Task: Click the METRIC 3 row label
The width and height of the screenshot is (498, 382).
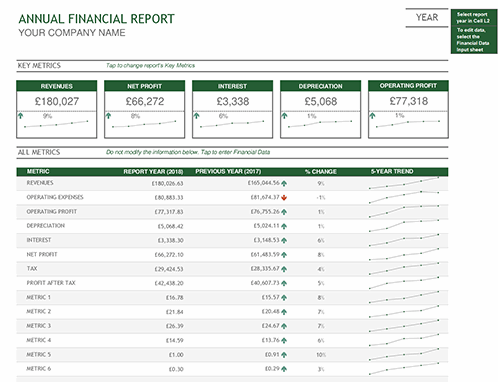Action: [39, 326]
